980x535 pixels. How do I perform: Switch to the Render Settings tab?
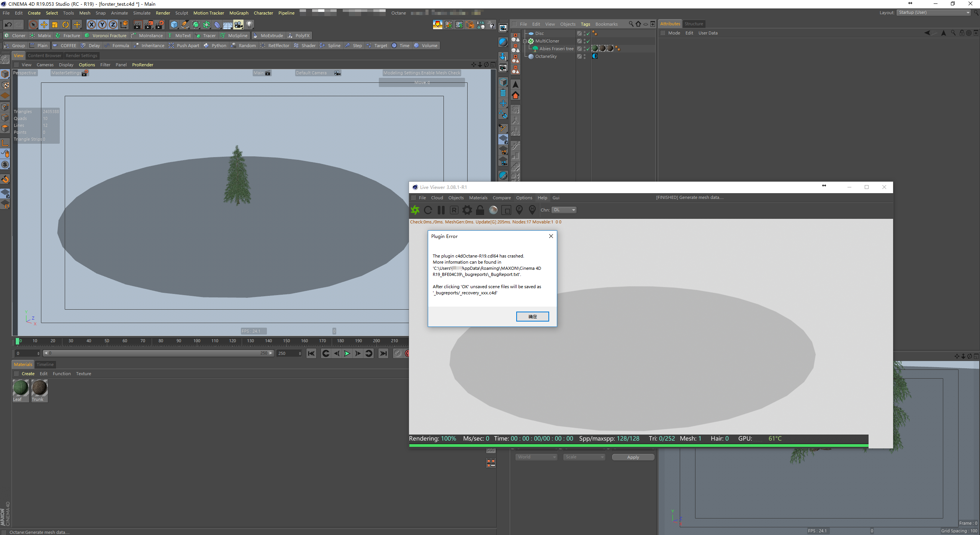(x=82, y=56)
